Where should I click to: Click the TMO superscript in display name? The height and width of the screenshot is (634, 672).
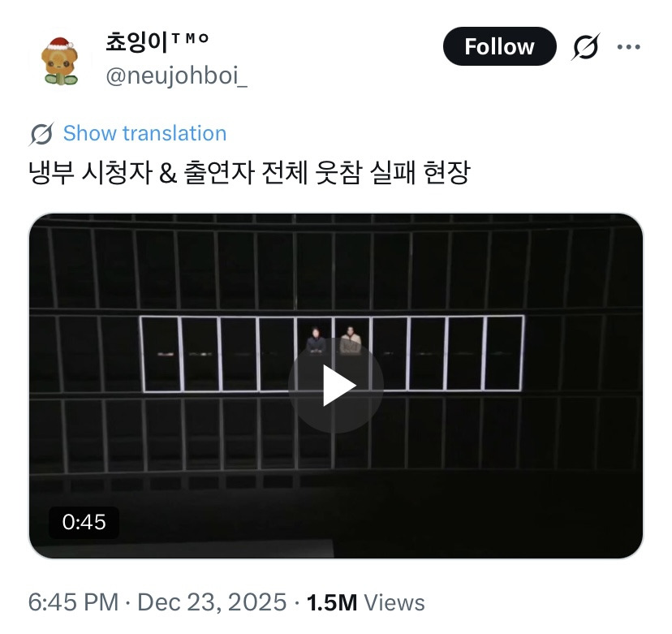click(190, 39)
